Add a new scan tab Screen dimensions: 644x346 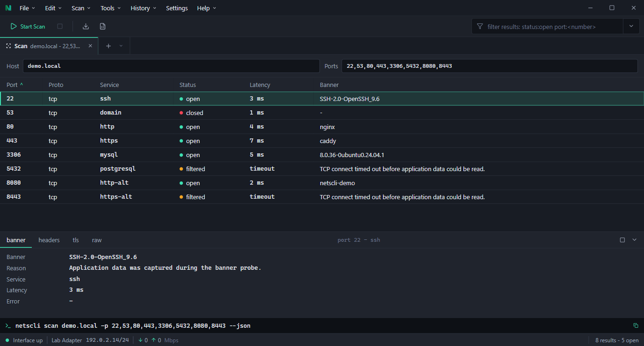coord(109,46)
